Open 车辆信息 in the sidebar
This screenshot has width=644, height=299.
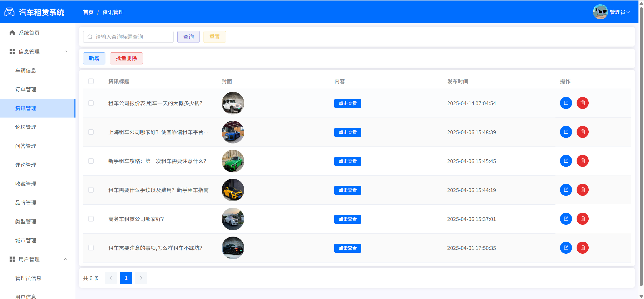(26, 70)
